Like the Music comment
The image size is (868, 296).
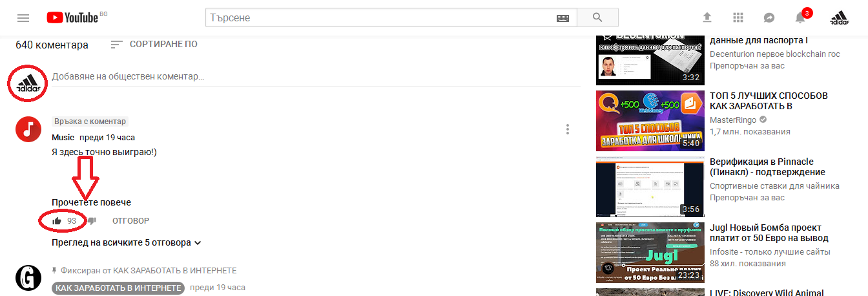coord(57,221)
